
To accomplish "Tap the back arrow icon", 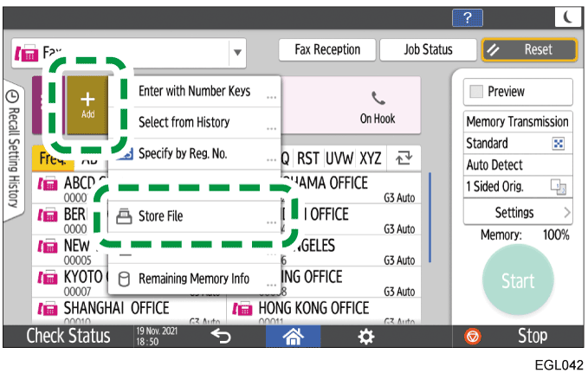I will click(221, 336).
